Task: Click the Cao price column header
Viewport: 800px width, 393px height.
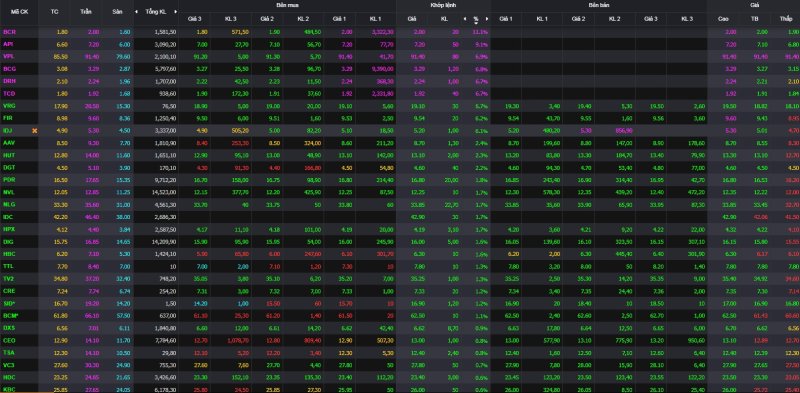Action: point(723,19)
